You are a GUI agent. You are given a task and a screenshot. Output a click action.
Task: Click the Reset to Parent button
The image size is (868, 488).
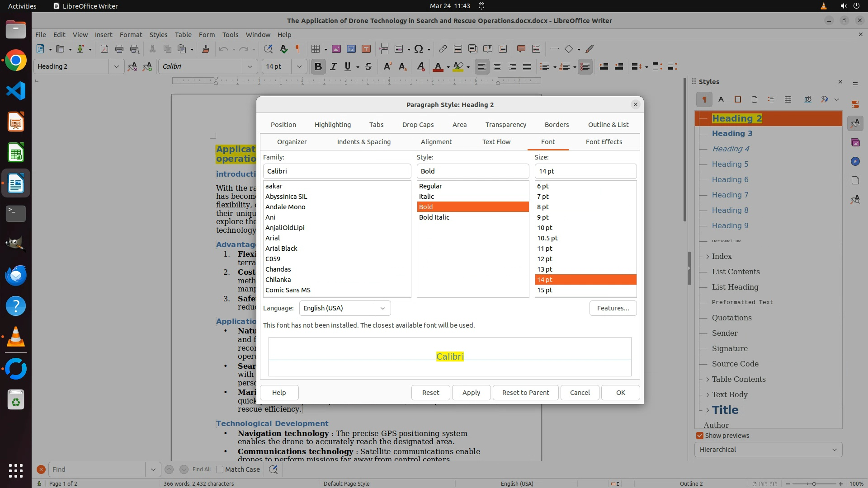pos(525,393)
